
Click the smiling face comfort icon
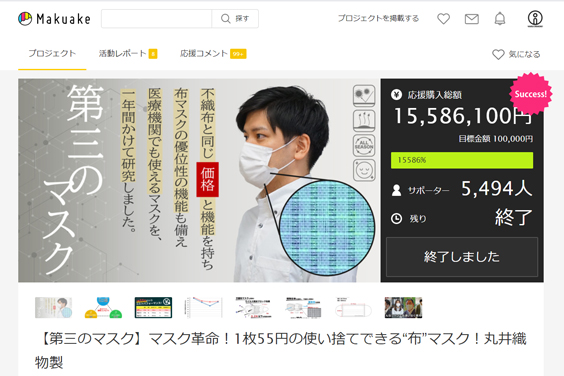(364, 170)
